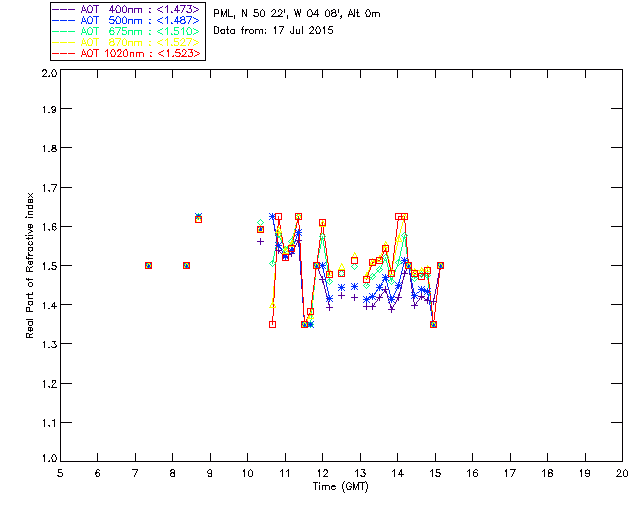Click the y-axis tick label 2.0
The image size is (640, 512).
pyautogui.click(x=49, y=73)
